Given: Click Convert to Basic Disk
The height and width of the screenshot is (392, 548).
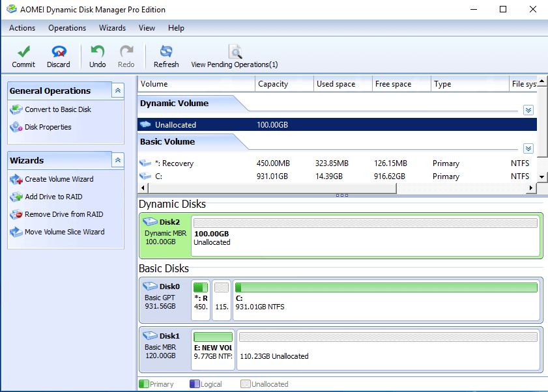Looking at the screenshot, I should click(57, 109).
